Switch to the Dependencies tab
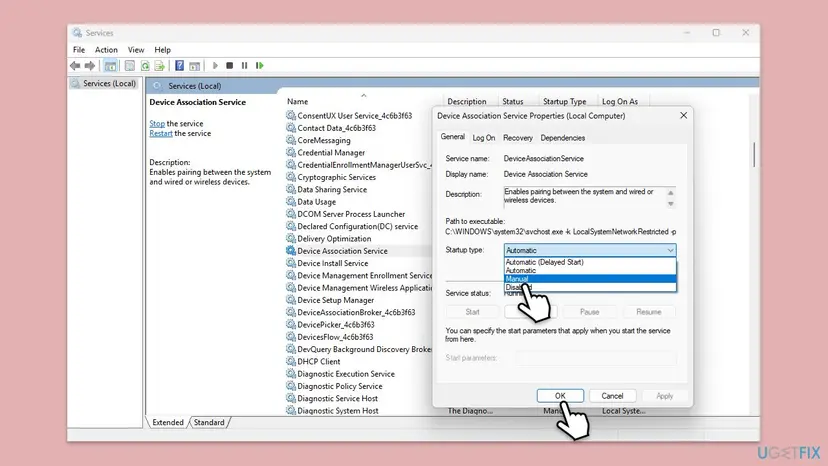Viewport: 828px width, 466px height. click(x=562, y=138)
